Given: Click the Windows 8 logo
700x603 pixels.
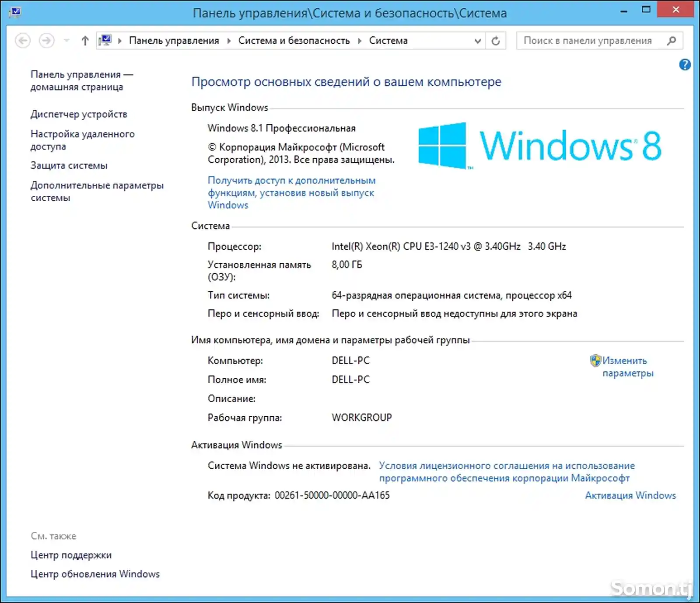Looking at the screenshot, I should click(540, 146).
